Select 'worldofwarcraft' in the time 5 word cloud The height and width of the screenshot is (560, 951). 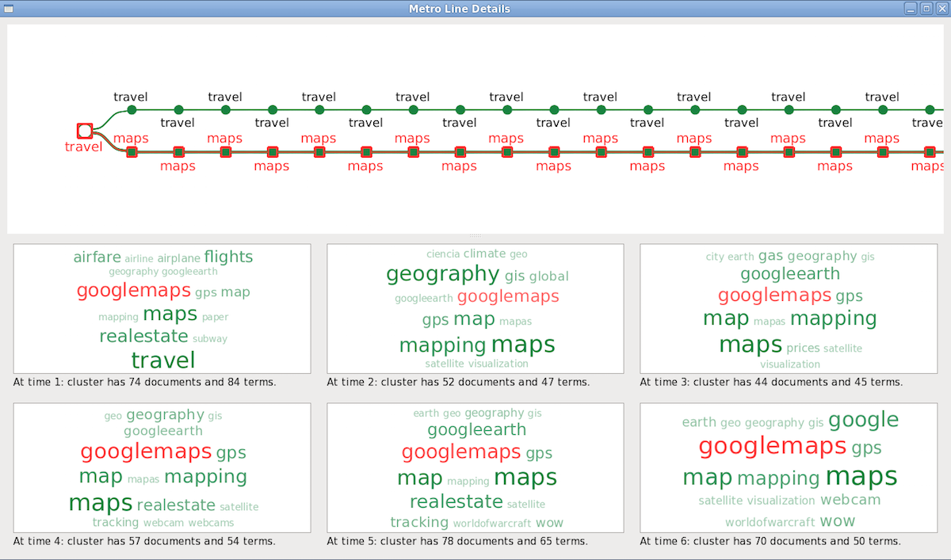491,524
